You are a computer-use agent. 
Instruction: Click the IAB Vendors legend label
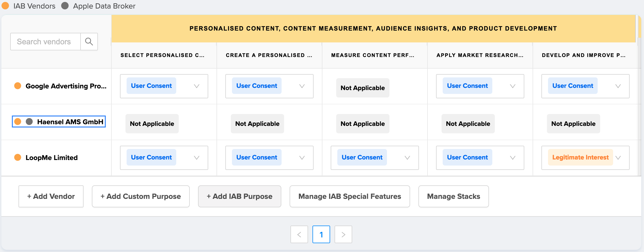pyautogui.click(x=34, y=6)
